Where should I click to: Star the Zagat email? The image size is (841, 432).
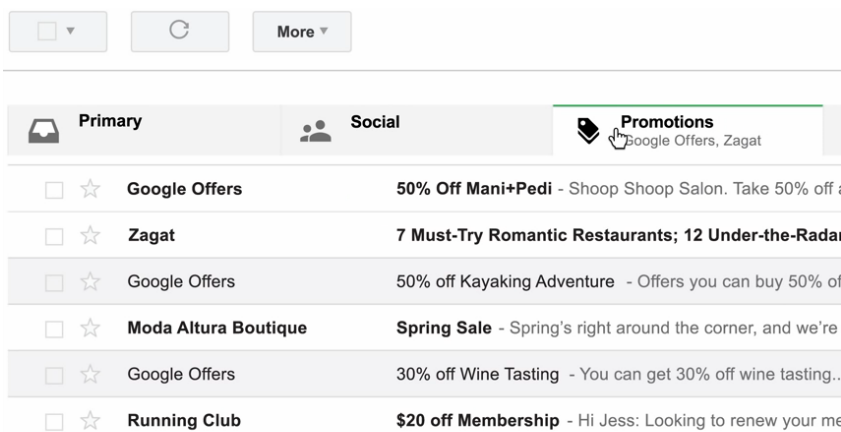point(90,235)
